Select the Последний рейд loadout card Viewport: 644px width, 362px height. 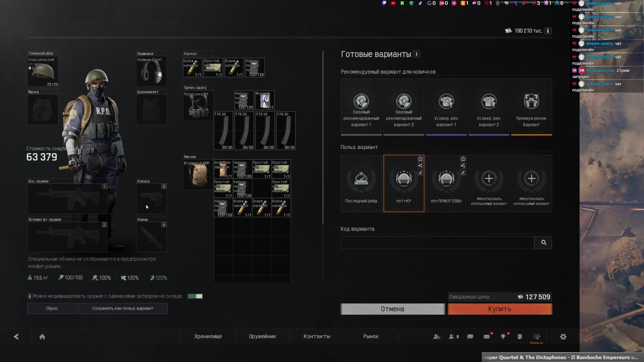point(361,184)
